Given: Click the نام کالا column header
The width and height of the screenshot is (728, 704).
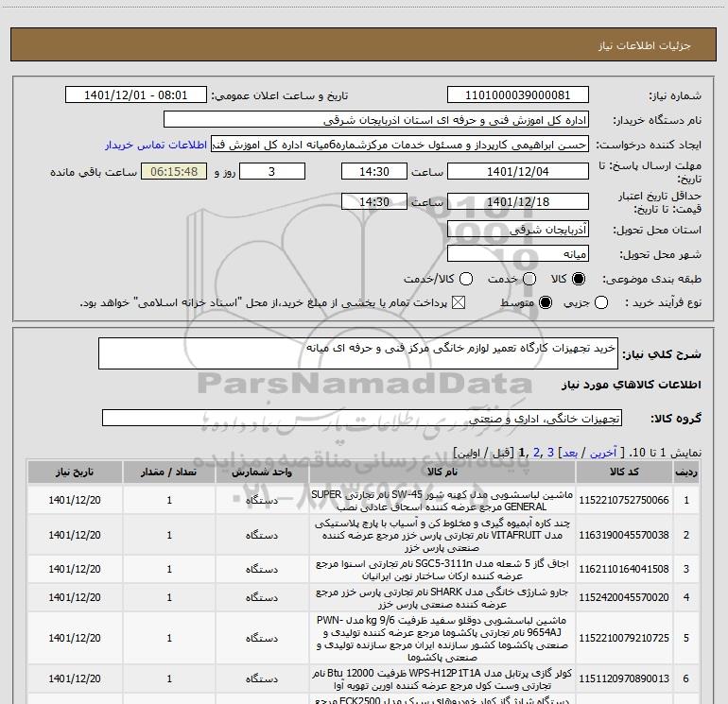Looking at the screenshot, I should click(442, 472).
